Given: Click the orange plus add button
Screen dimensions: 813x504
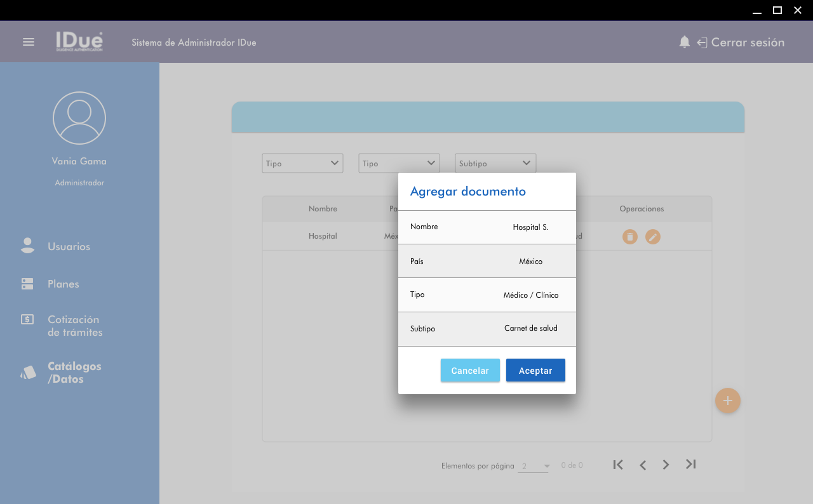Looking at the screenshot, I should click(727, 401).
